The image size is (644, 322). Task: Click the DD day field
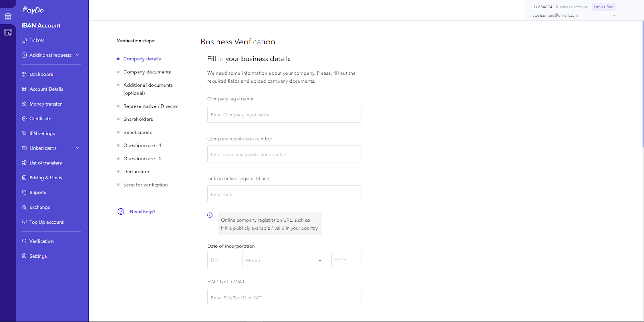click(x=222, y=260)
